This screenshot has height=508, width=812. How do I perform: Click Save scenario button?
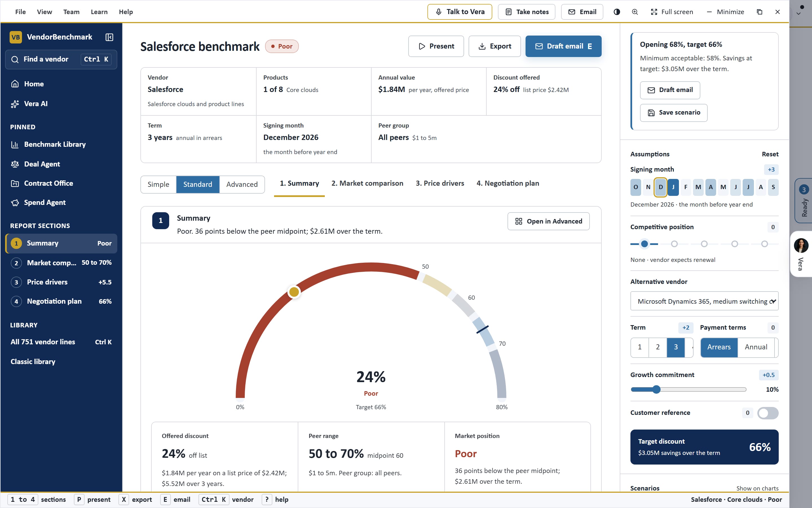[x=673, y=113]
